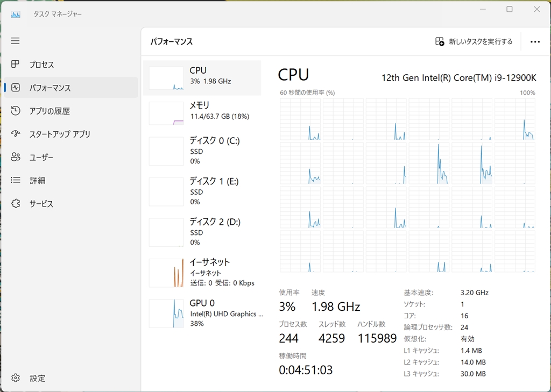Click the パフォーマンス sidebar icon

tap(15, 88)
